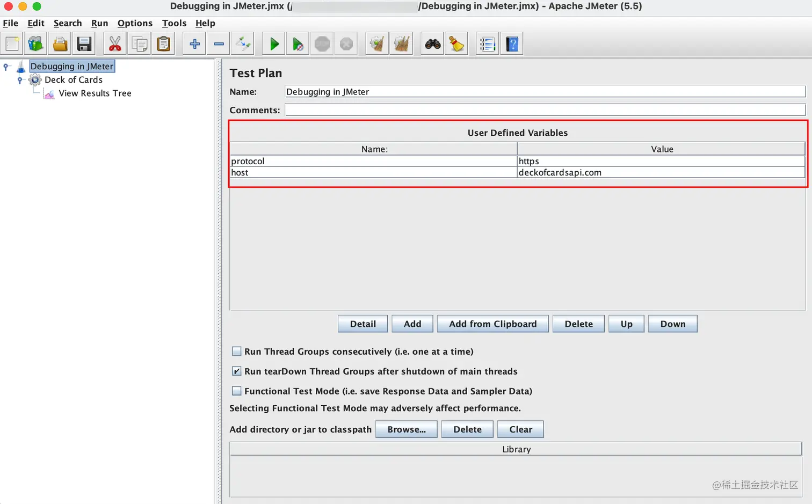Clear results with the single broom icon

tap(377, 44)
